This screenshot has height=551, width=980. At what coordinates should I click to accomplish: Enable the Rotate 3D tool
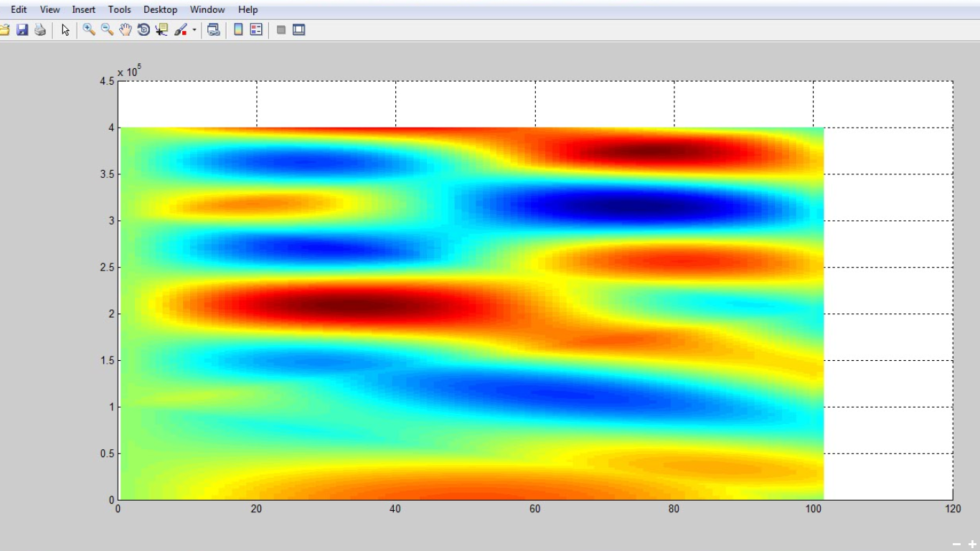coord(143,30)
